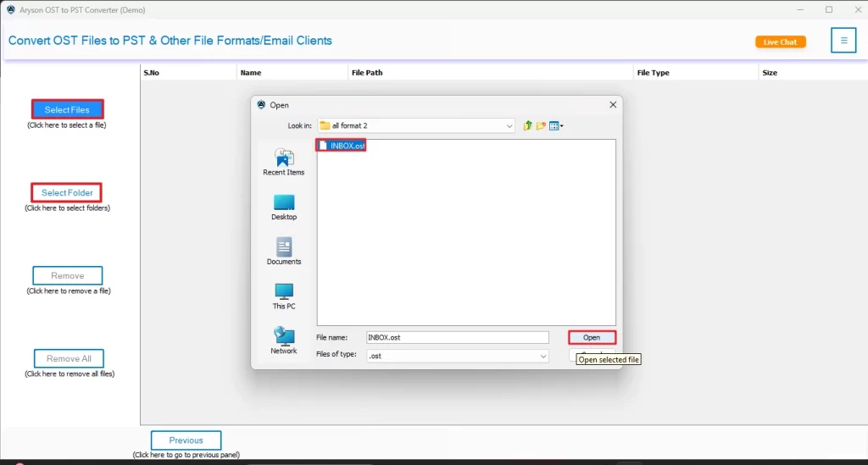Screen dimensions: 868x465
Task: Maximize the Aryson converter window
Action: tap(829, 9)
